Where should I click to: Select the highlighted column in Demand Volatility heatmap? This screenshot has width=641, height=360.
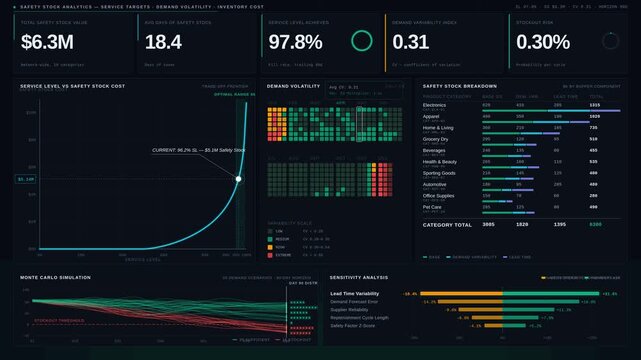pos(359,124)
